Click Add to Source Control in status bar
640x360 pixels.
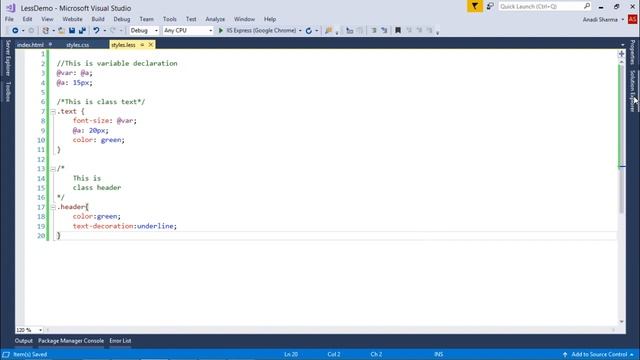tap(598, 354)
